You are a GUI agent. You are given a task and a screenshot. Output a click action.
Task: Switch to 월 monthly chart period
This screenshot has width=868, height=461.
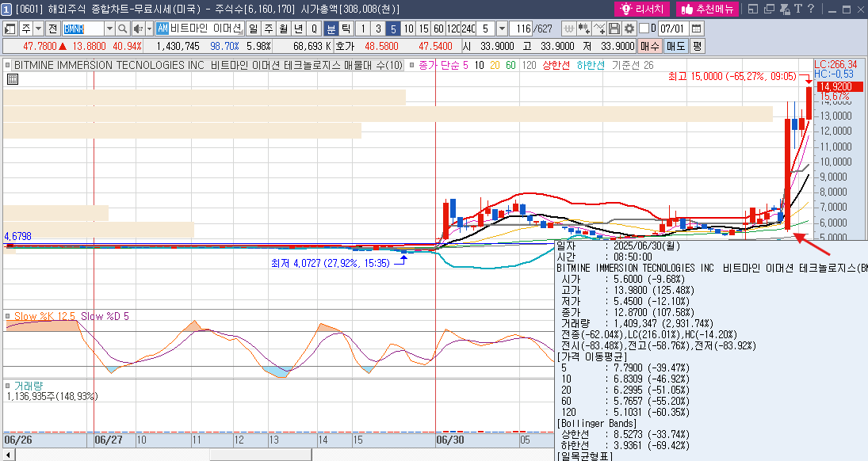coord(284,29)
